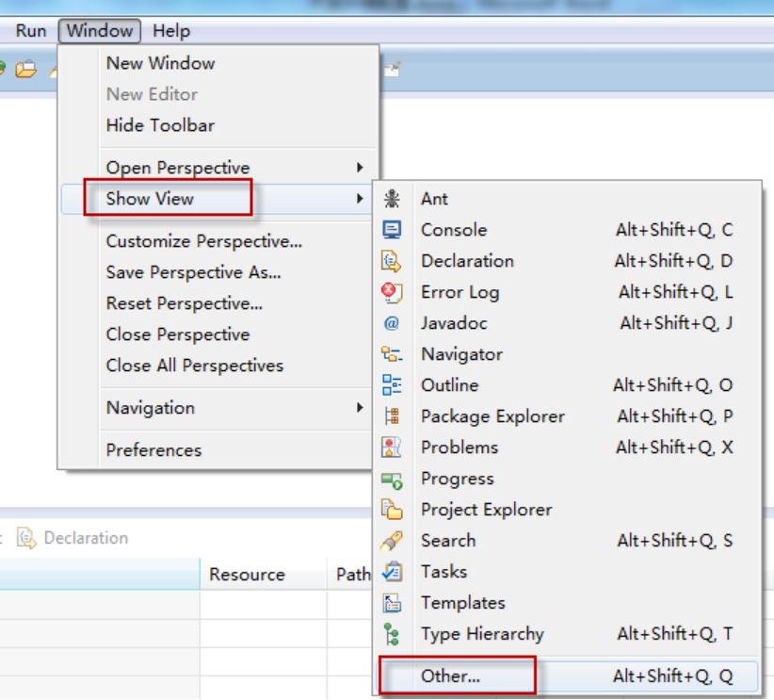Click the Project Explorer folder icon
774x700 pixels.
click(x=392, y=510)
